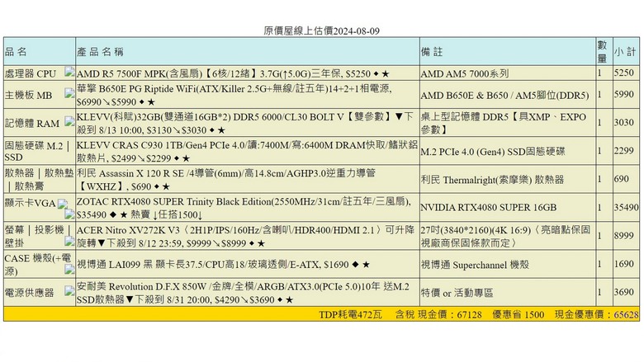The height and width of the screenshot is (362, 644).
Task: Select the 主機板 MB category cell
Action: click(x=40, y=94)
